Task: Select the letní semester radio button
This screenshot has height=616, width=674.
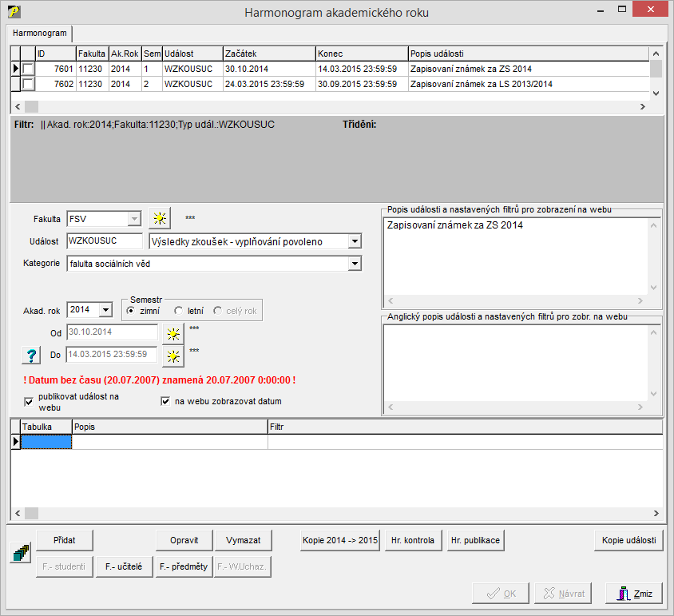Action: pyautogui.click(x=178, y=310)
